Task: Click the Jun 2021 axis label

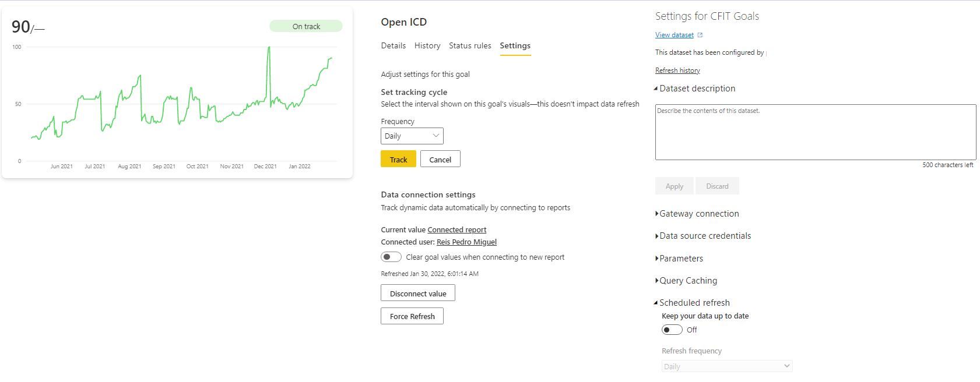Action: tap(62, 167)
